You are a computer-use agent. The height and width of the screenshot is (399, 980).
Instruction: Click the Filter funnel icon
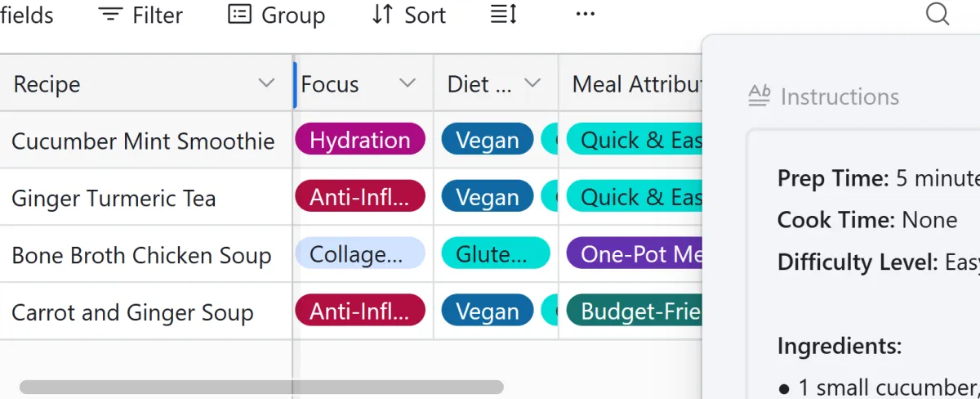(111, 15)
